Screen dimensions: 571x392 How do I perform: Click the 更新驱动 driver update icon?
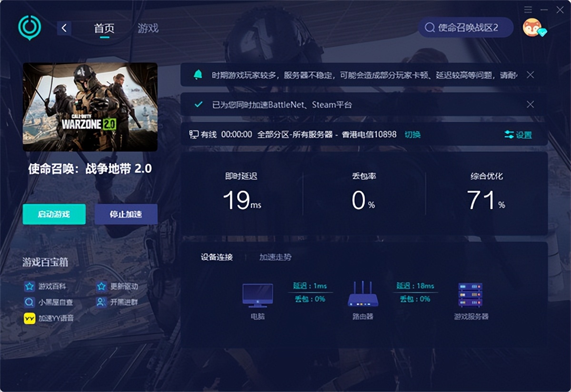tap(100, 286)
